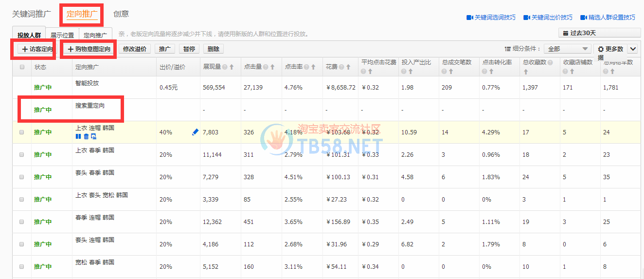Click the sort arrow in the 点击量 header

tap(272, 67)
